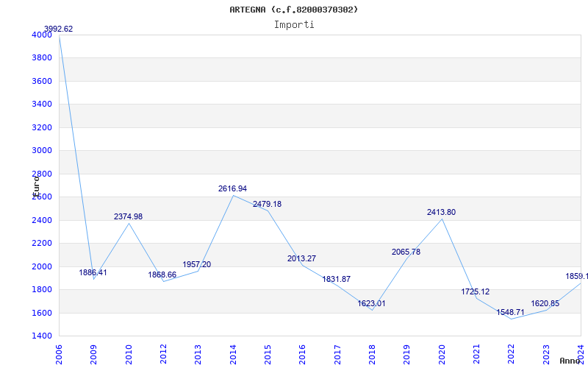Select the data label 2065.78
The image size is (588, 368).
click(x=406, y=252)
